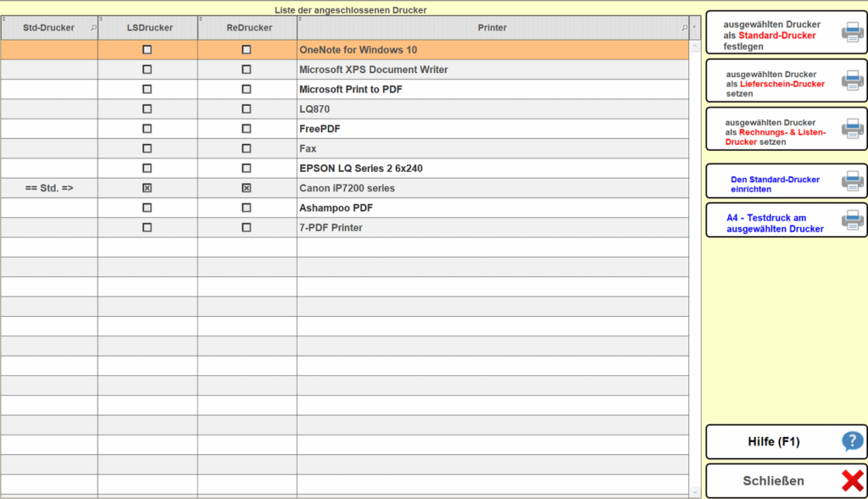Select Microsoft XPS Document Writer printer
Image resolution: width=868 pixels, height=499 pixels.
344,69
